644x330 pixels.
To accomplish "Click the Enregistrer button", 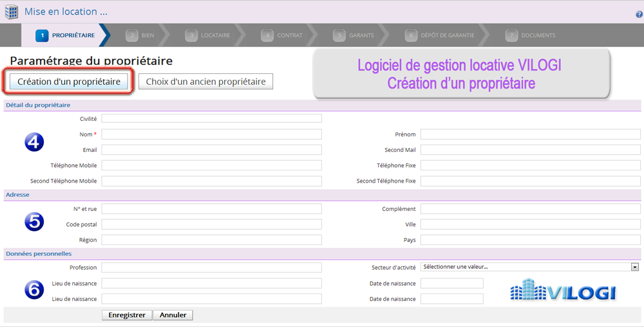I will click(x=127, y=315).
